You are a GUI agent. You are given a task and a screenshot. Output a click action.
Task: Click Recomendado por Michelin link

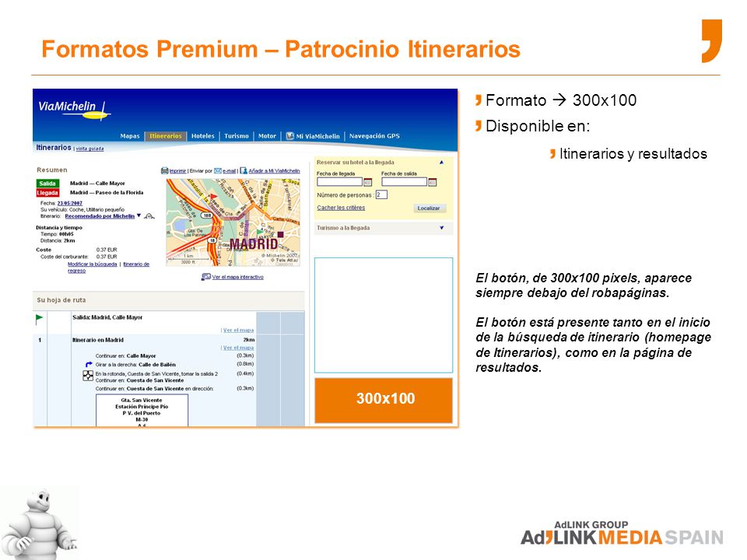(x=100, y=216)
